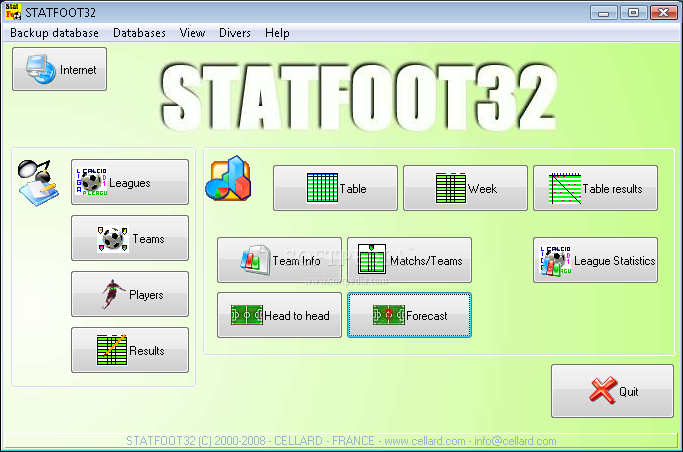This screenshot has width=683, height=452.
Task: Click the Table results button label
Action: 612,189
